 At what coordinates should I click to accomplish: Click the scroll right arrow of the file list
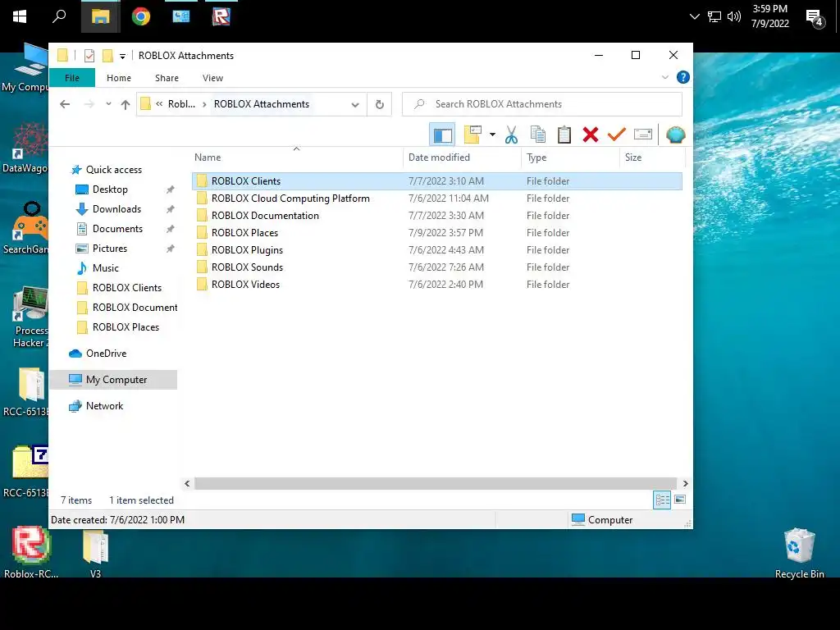click(x=685, y=483)
